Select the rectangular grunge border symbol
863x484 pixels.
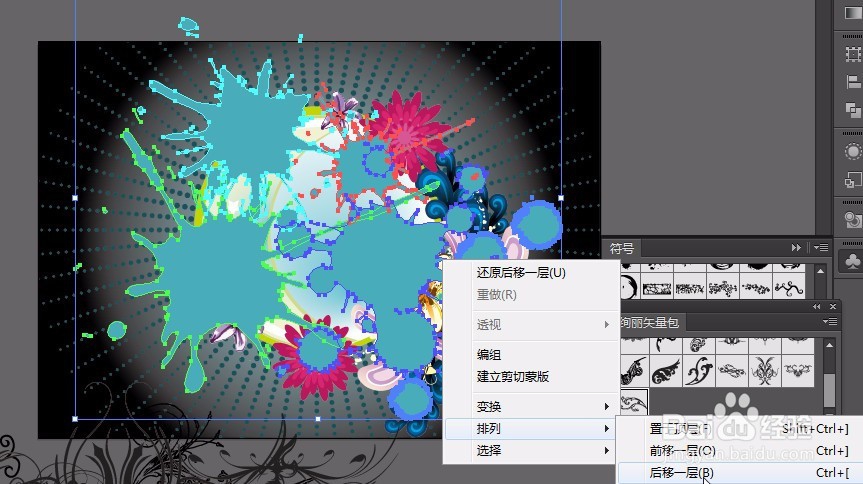pos(657,287)
